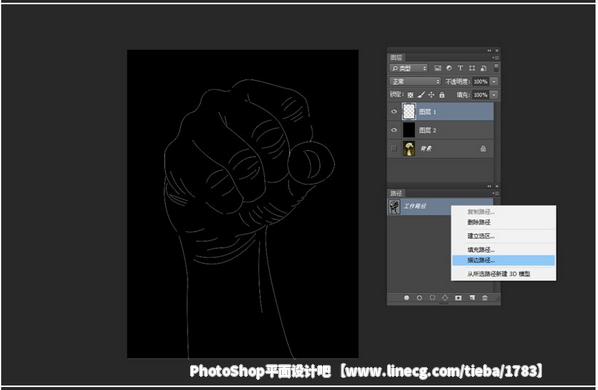Open the blend mode 正常 dropdown
This screenshot has height=390, width=598.
tap(415, 82)
